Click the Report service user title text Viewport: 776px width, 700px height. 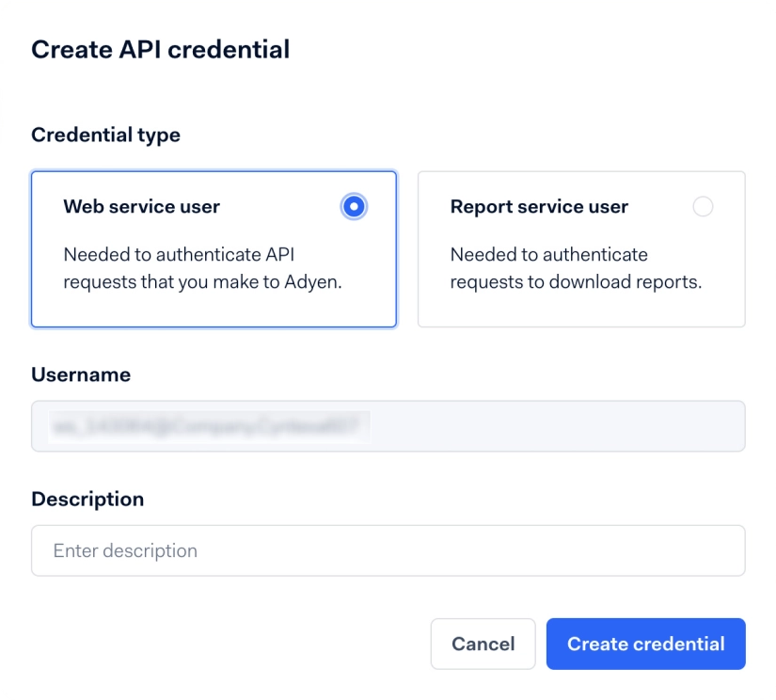pyautogui.click(x=540, y=206)
